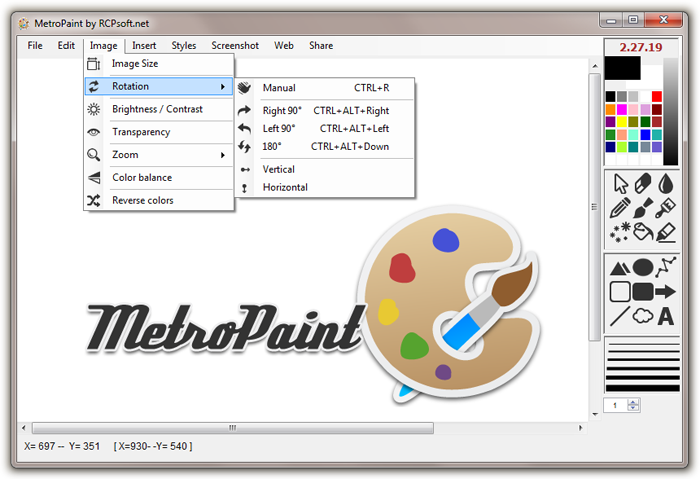
Task: Click the grayscale gradient shade bar
Action: click(671, 112)
